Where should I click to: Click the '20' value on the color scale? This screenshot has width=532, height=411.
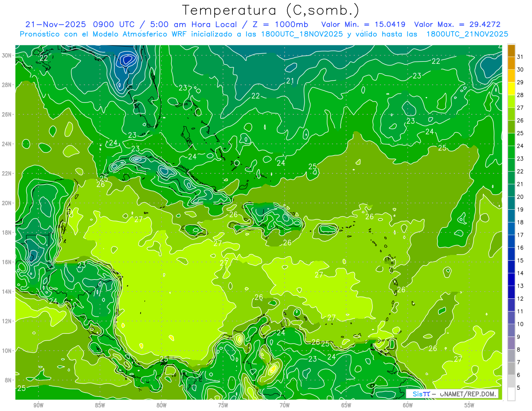[520, 197]
